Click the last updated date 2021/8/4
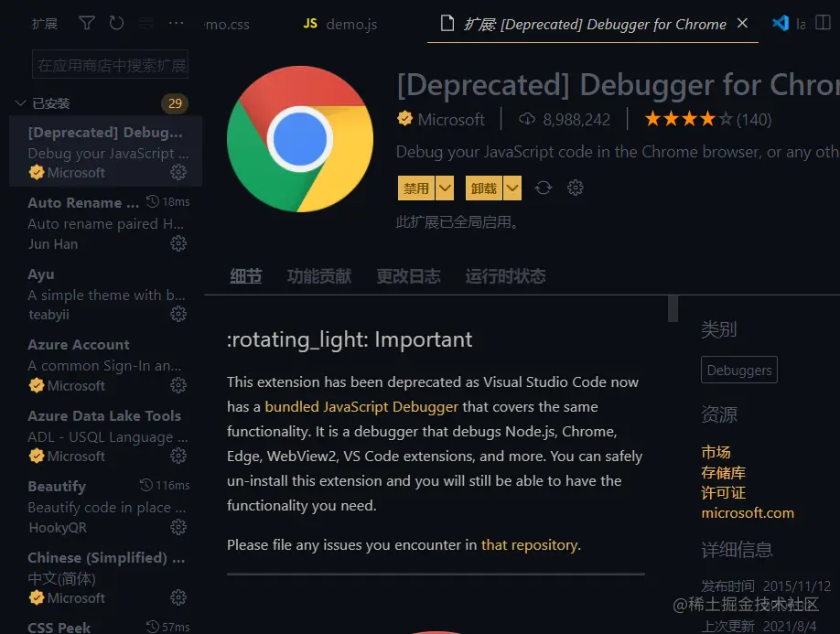 pyautogui.click(x=790, y=626)
